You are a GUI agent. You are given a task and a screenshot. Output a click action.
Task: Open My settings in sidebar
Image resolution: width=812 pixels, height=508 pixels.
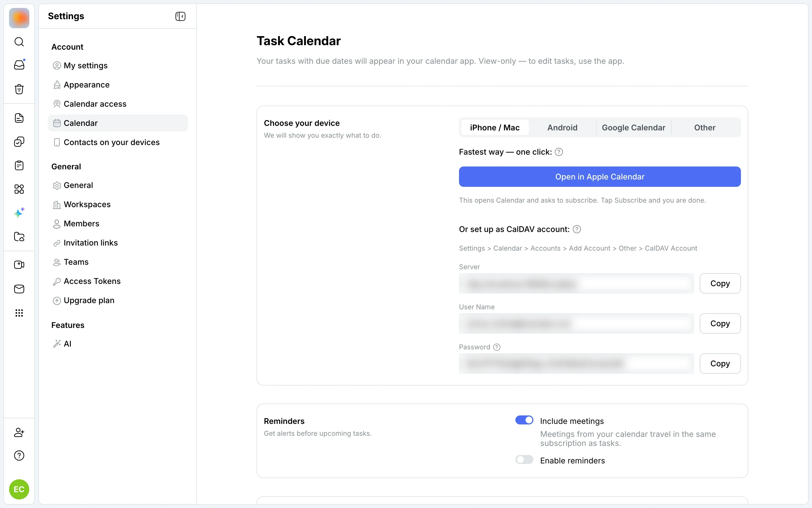pyautogui.click(x=118, y=65)
